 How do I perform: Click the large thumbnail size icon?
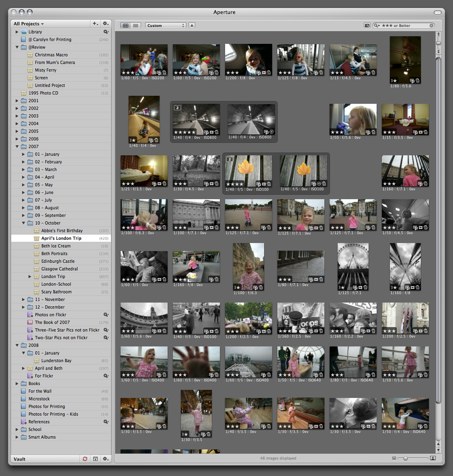coord(433,458)
